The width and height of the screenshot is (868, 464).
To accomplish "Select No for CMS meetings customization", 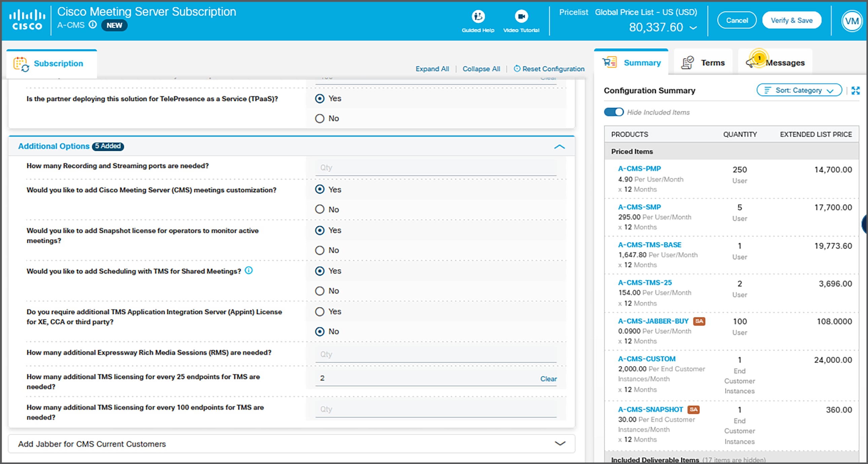I will coord(319,209).
